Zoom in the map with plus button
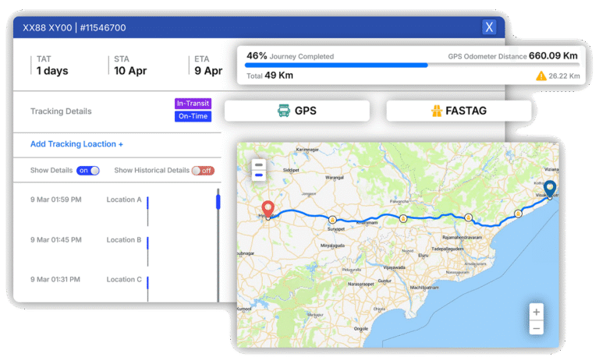Screen dimensions: 599x364 537,312
